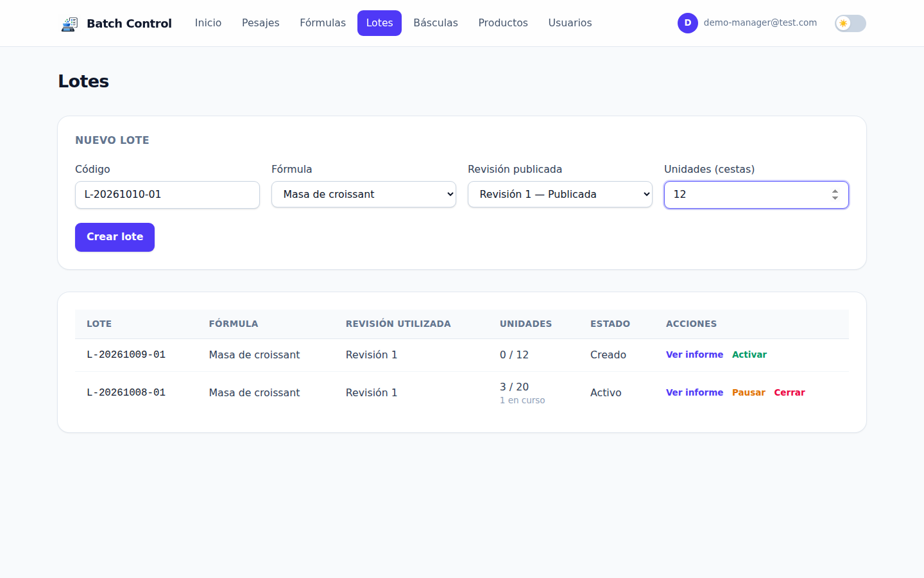
Task: Click the Crear lote button
Action: (115, 237)
